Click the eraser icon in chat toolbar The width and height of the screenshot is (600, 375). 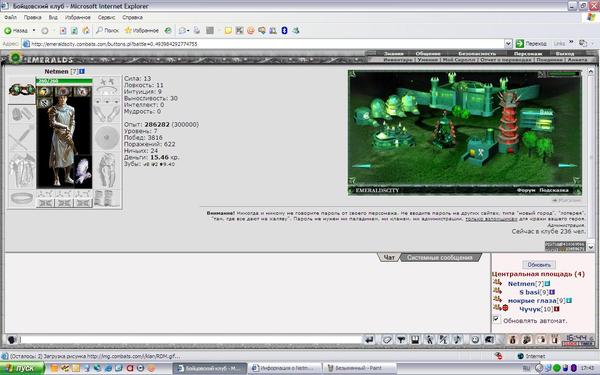(x=387, y=340)
